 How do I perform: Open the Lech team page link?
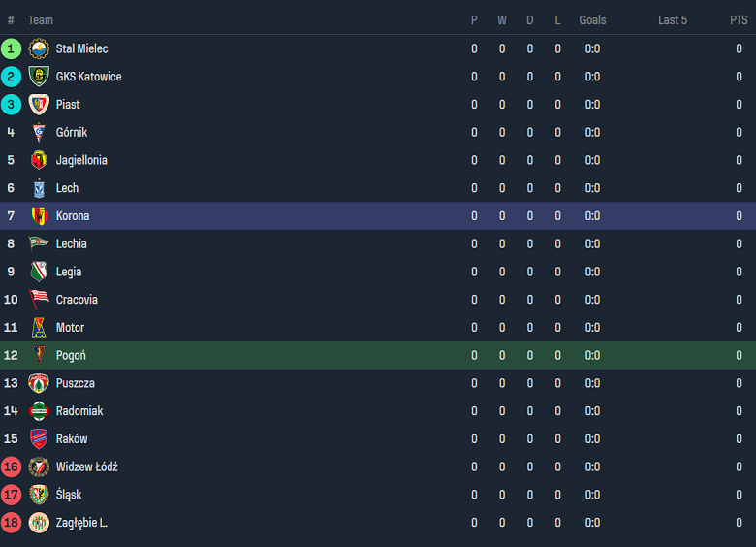tap(67, 188)
